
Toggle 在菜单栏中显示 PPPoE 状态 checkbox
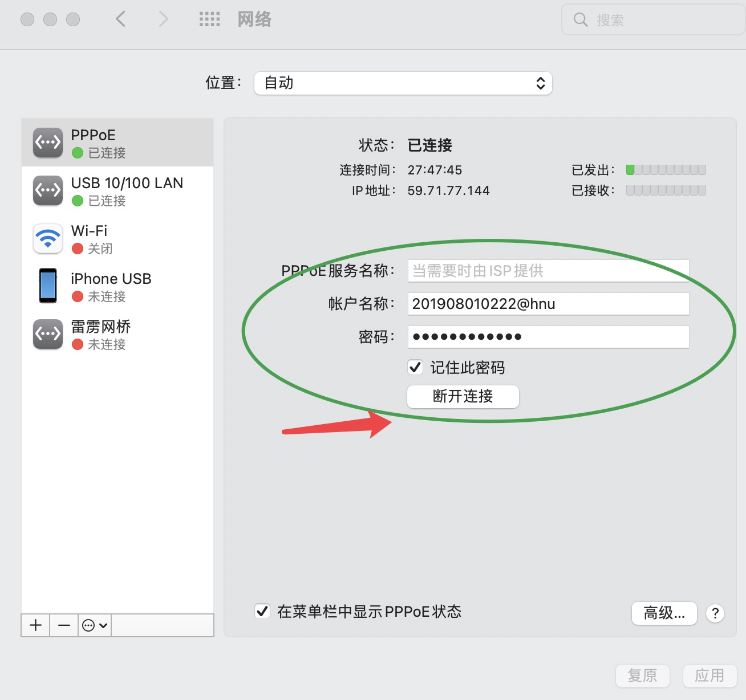262,611
